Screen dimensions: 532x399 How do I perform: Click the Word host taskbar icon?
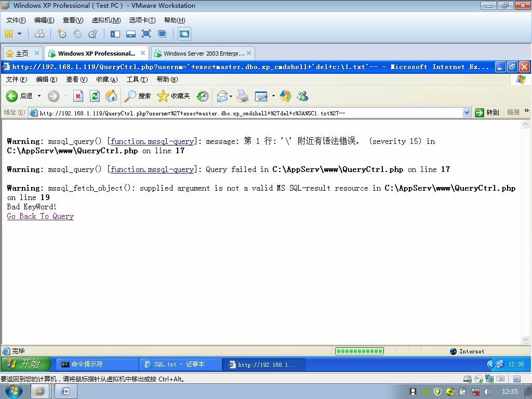click(66, 392)
